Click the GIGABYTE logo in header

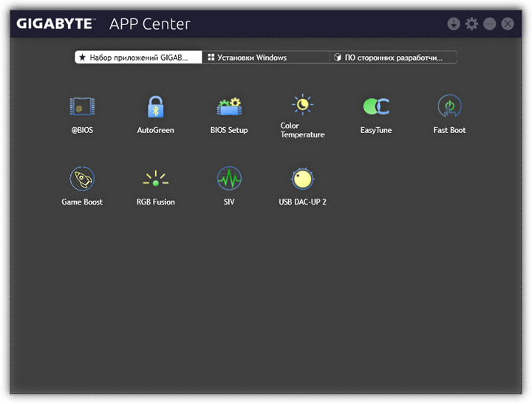[56, 24]
